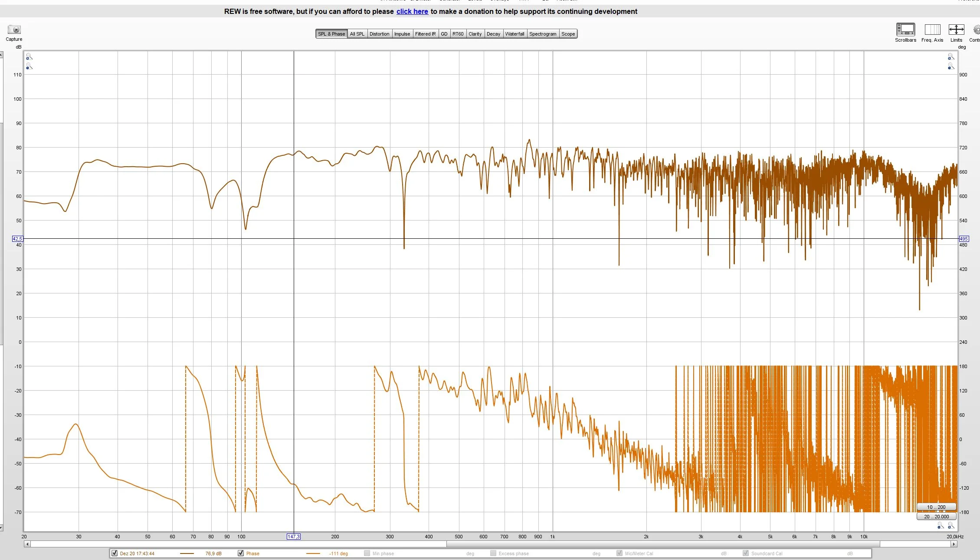
Task: Click horizontal scrollbar right arrow
Action: (954, 544)
